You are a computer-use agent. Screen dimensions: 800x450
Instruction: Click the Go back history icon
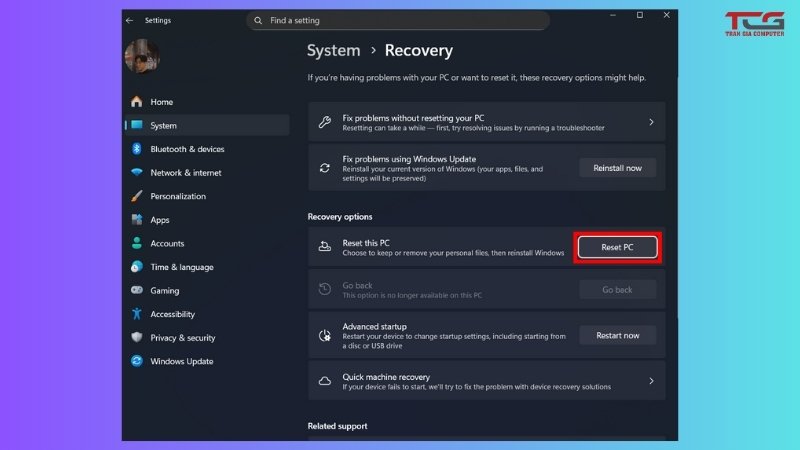[x=324, y=289]
